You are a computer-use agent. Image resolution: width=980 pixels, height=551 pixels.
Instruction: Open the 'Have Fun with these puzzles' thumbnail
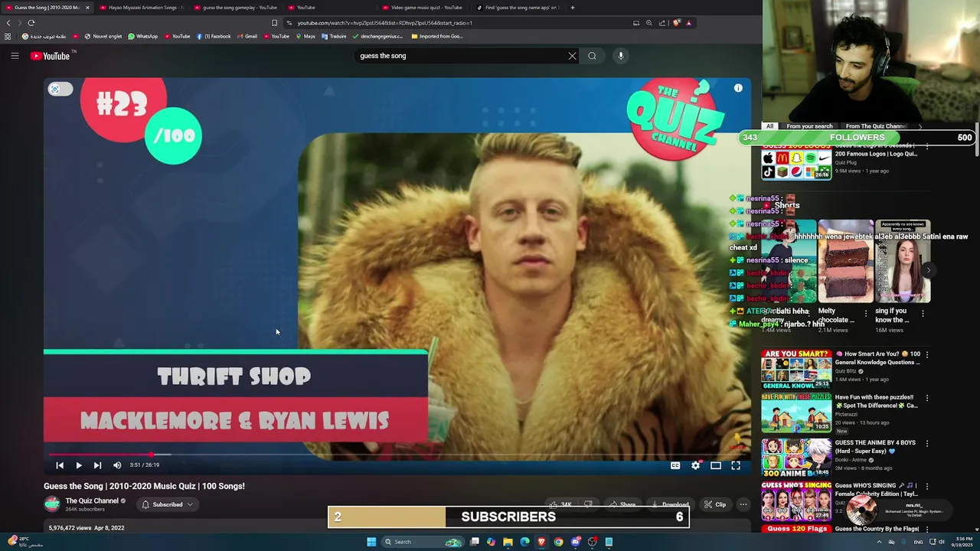coord(796,412)
